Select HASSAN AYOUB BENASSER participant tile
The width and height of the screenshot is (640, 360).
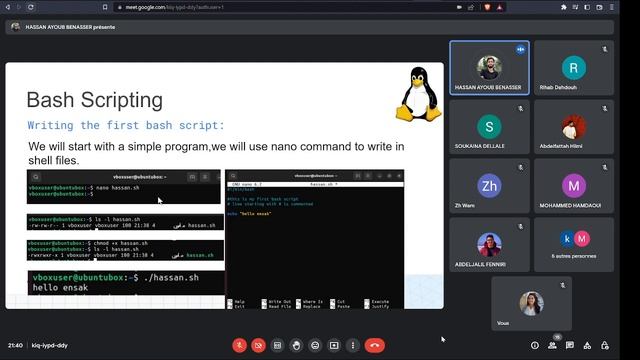(x=489, y=68)
